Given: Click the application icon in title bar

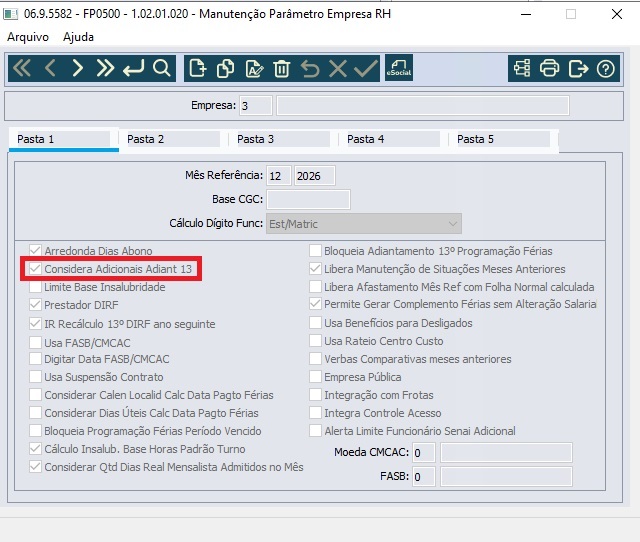Looking at the screenshot, I should (11, 14).
